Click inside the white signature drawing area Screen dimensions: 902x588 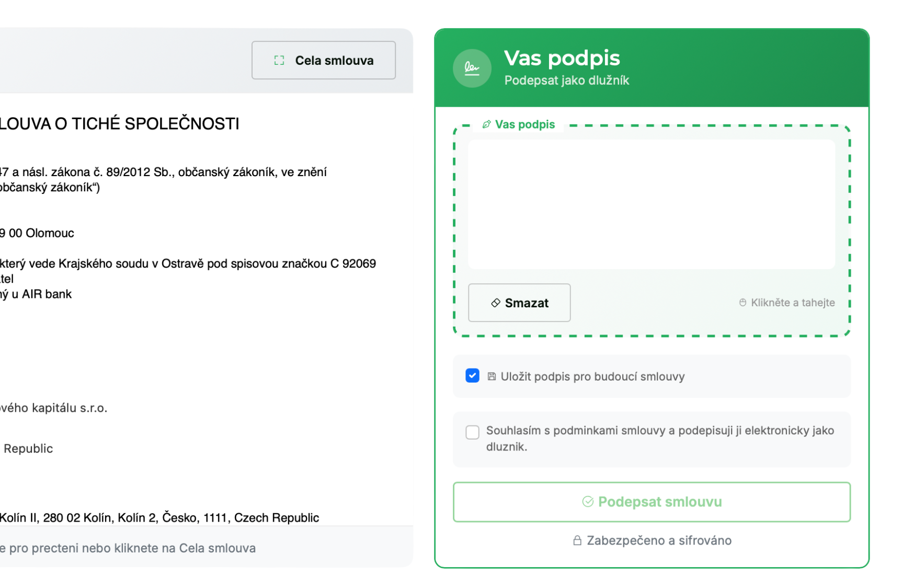pos(651,204)
